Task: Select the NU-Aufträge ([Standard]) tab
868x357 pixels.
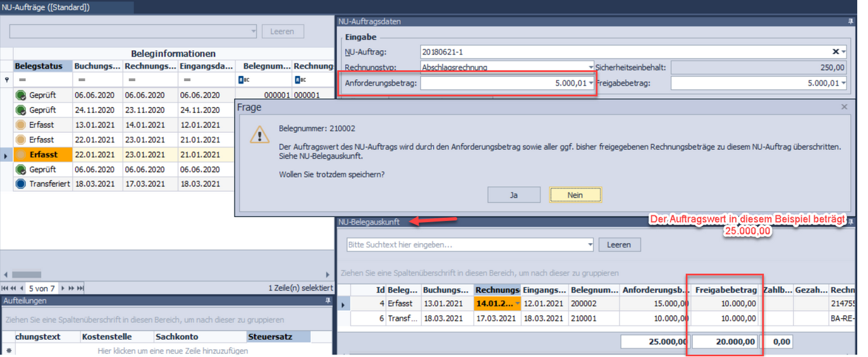Action: tap(46, 7)
